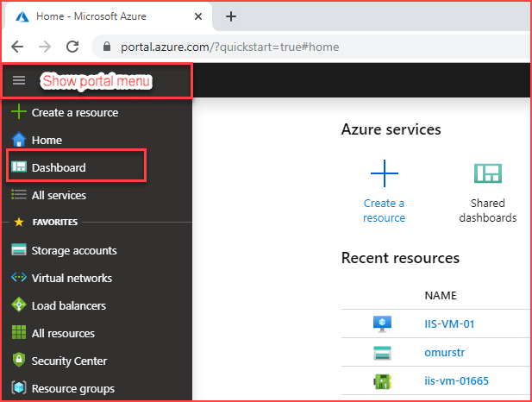Click the Resource groups cube icon
532x402 pixels.
(19, 387)
